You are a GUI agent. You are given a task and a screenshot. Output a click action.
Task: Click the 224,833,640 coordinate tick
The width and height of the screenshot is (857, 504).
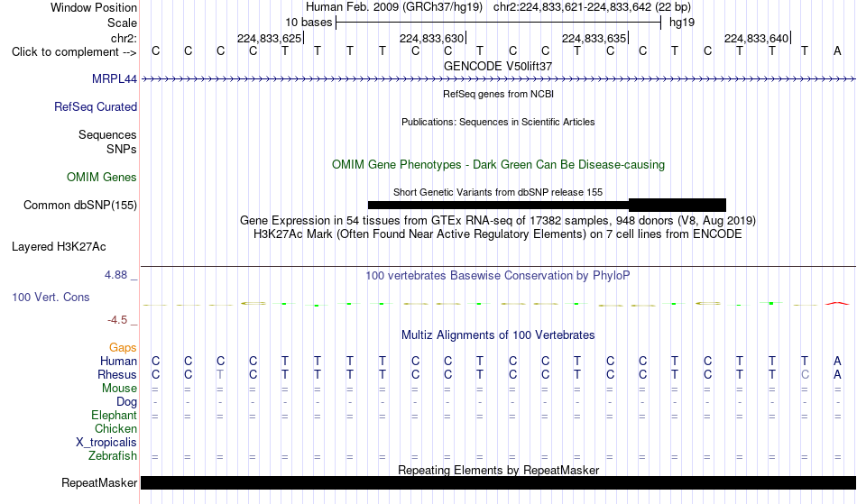click(757, 38)
